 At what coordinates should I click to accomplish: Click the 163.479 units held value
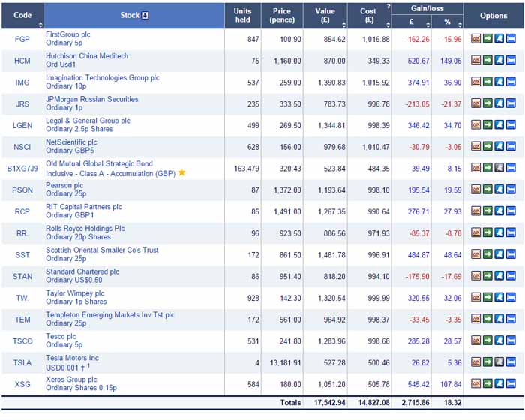(x=247, y=169)
